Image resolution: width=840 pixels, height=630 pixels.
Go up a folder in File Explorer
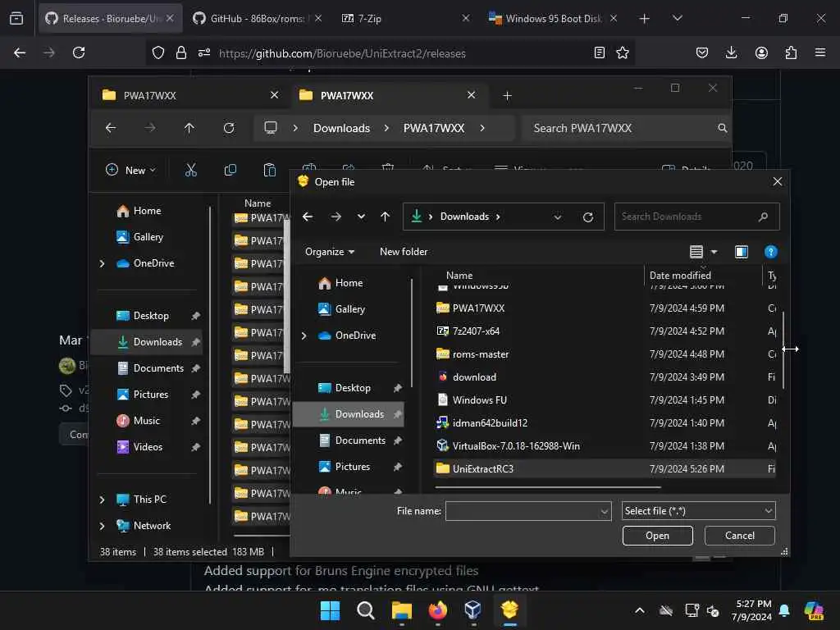click(x=189, y=128)
